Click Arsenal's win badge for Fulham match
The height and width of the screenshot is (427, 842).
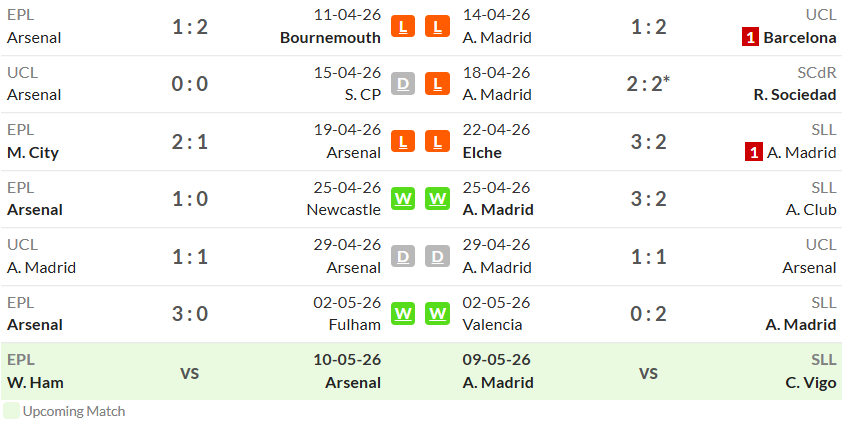[403, 314]
